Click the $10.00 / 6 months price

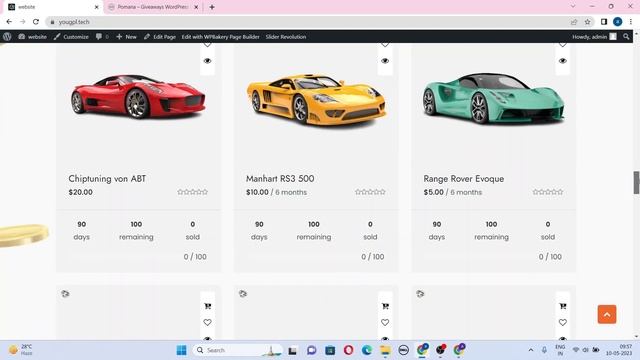pyautogui.click(x=276, y=192)
